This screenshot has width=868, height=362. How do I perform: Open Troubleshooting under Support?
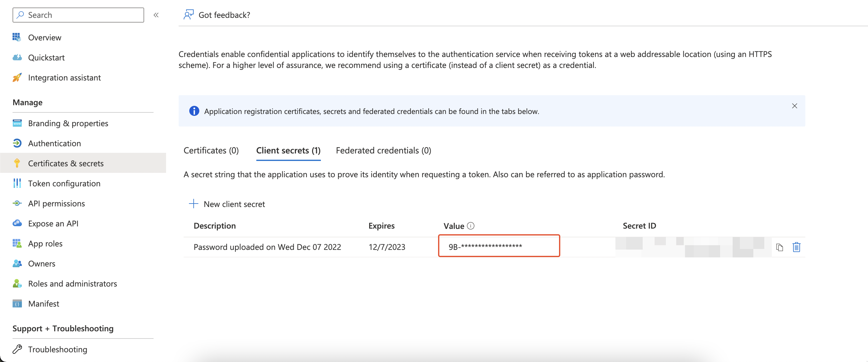(x=58, y=349)
